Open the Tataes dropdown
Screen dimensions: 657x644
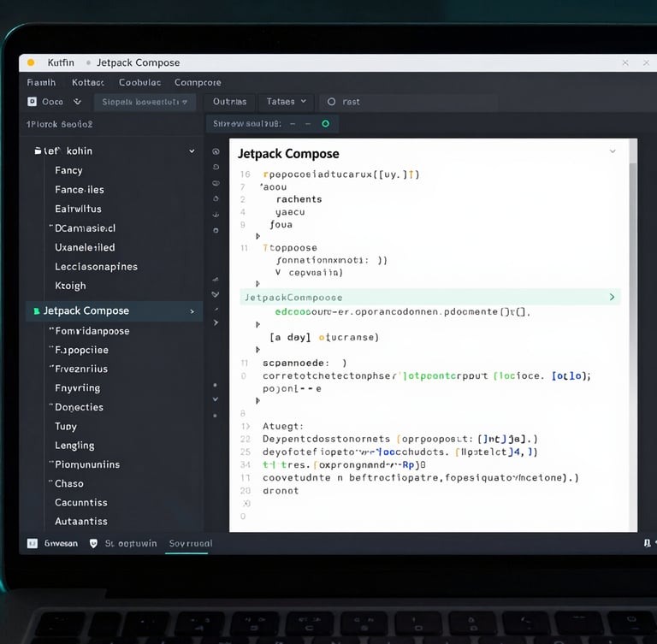tap(287, 102)
